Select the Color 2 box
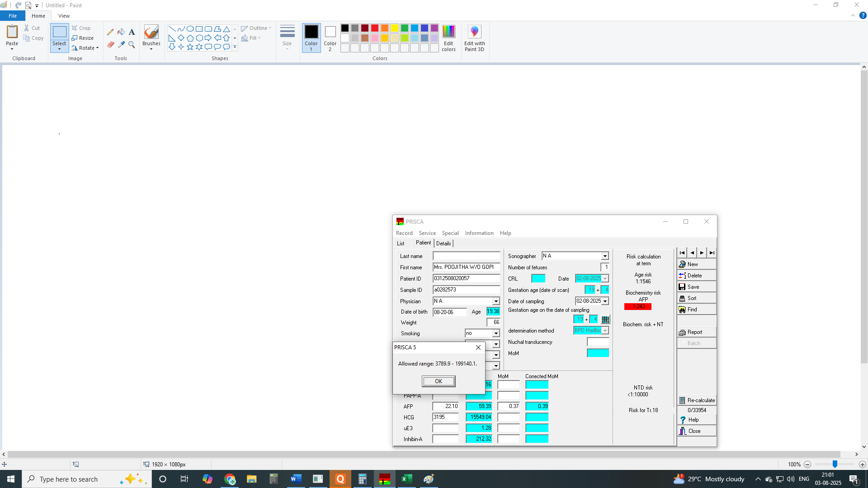868x488 pixels. coord(330,38)
